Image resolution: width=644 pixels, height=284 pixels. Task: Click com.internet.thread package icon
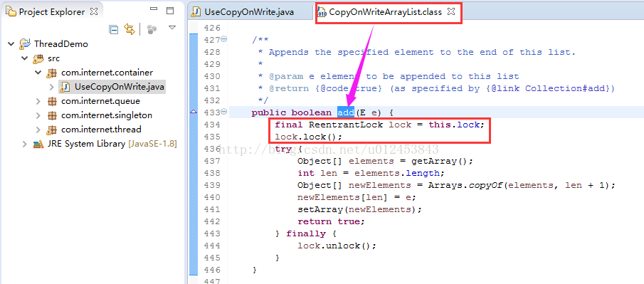pos(52,130)
